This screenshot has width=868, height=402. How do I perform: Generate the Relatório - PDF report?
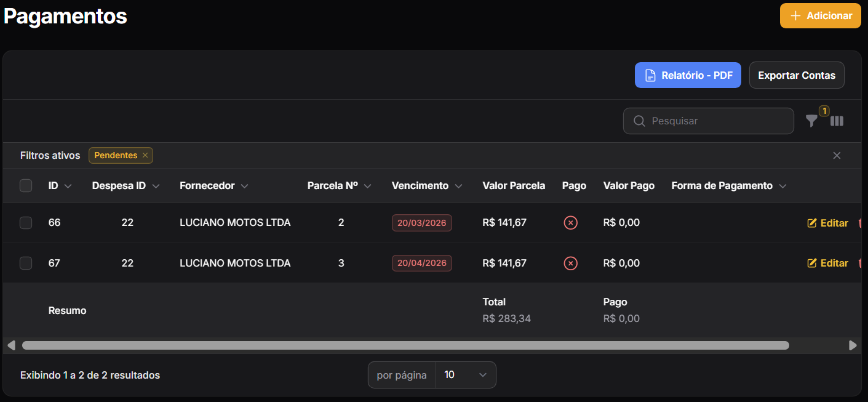point(688,76)
